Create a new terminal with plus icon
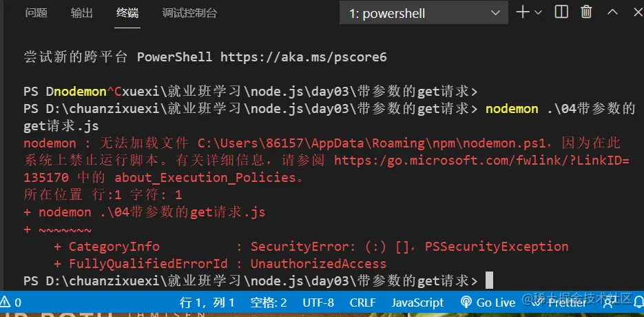Image resolution: width=644 pixels, height=317 pixels. pyautogui.click(x=522, y=12)
